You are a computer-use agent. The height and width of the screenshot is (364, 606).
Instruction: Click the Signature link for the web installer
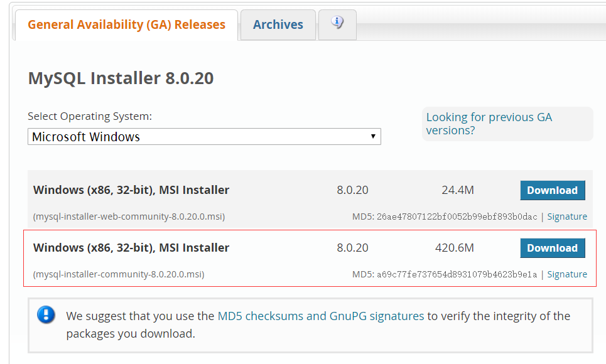pos(567,216)
